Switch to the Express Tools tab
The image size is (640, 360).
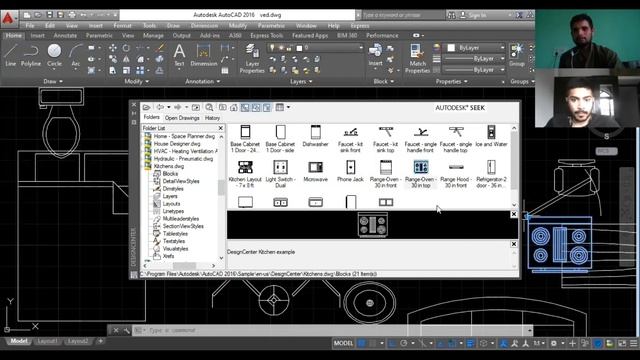[x=267, y=36]
